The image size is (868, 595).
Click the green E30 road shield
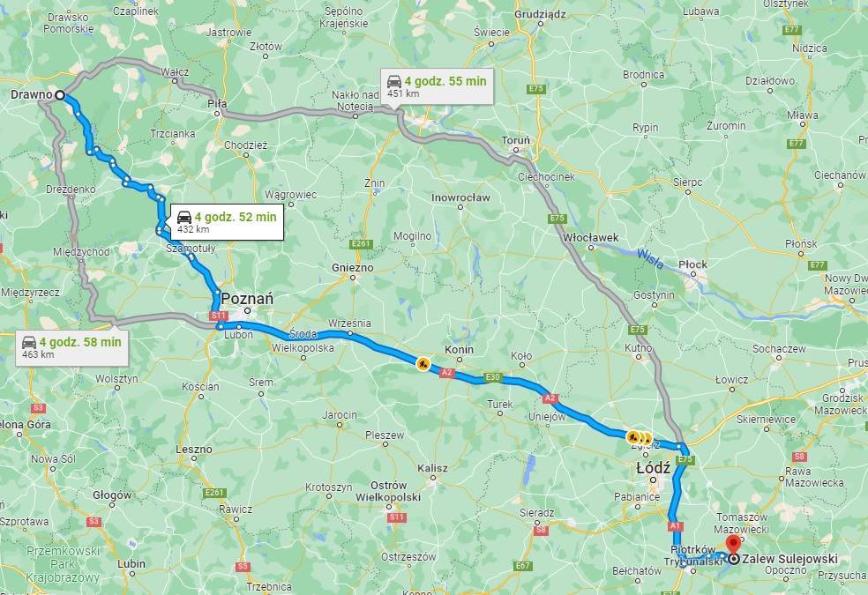493,377
